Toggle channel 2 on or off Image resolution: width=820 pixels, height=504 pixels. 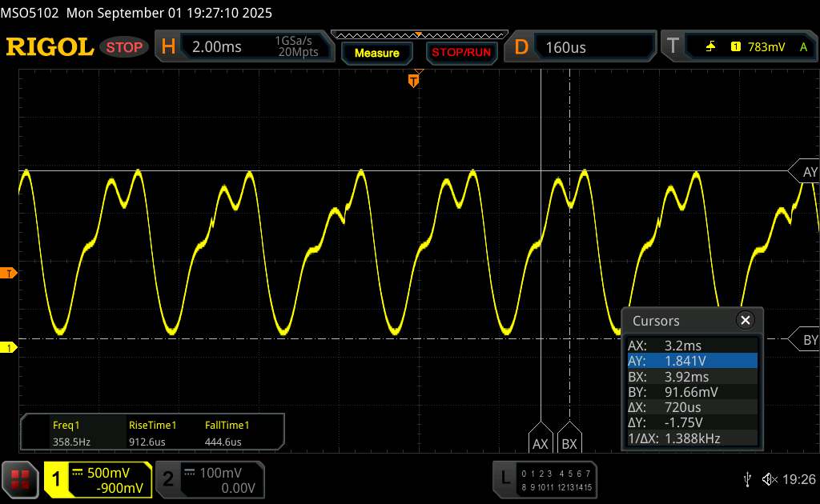coord(168,479)
